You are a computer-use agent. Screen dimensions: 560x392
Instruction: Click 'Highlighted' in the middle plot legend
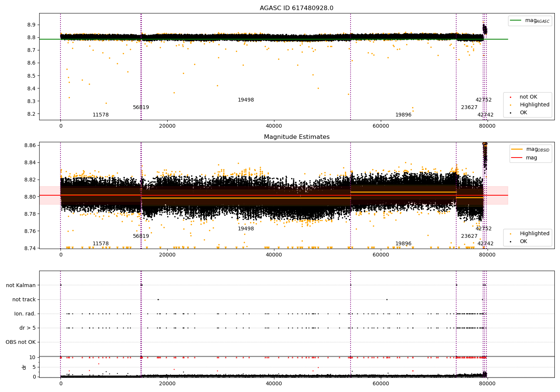[x=534, y=234]
